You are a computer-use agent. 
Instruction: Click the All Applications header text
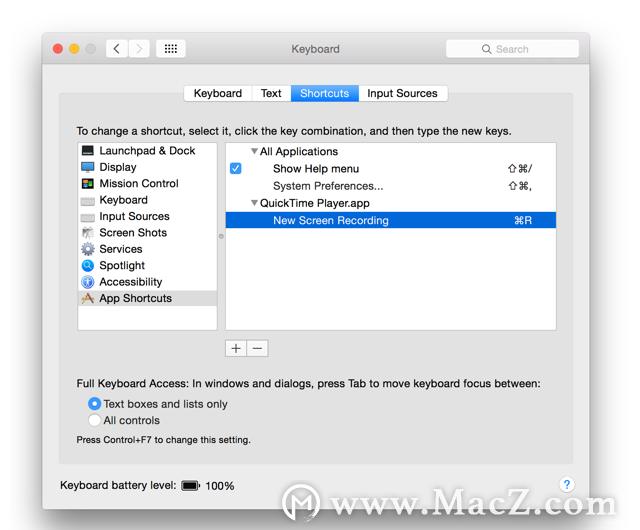pyautogui.click(x=299, y=151)
